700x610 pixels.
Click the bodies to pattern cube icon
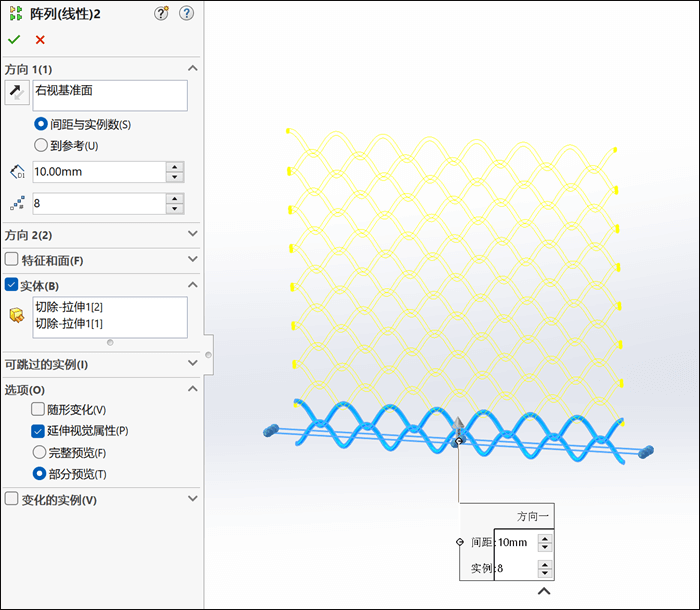point(17,315)
